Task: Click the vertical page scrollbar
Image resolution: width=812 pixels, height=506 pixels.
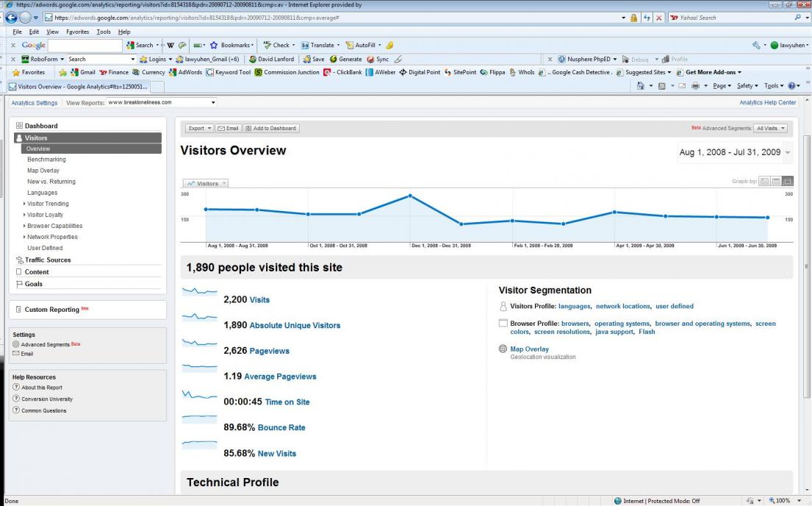Action: (x=807, y=265)
